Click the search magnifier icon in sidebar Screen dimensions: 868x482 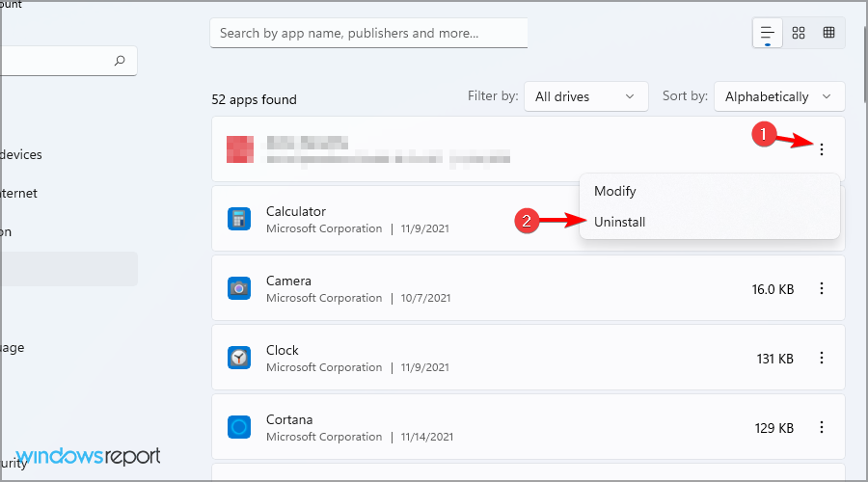(x=120, y=61)
